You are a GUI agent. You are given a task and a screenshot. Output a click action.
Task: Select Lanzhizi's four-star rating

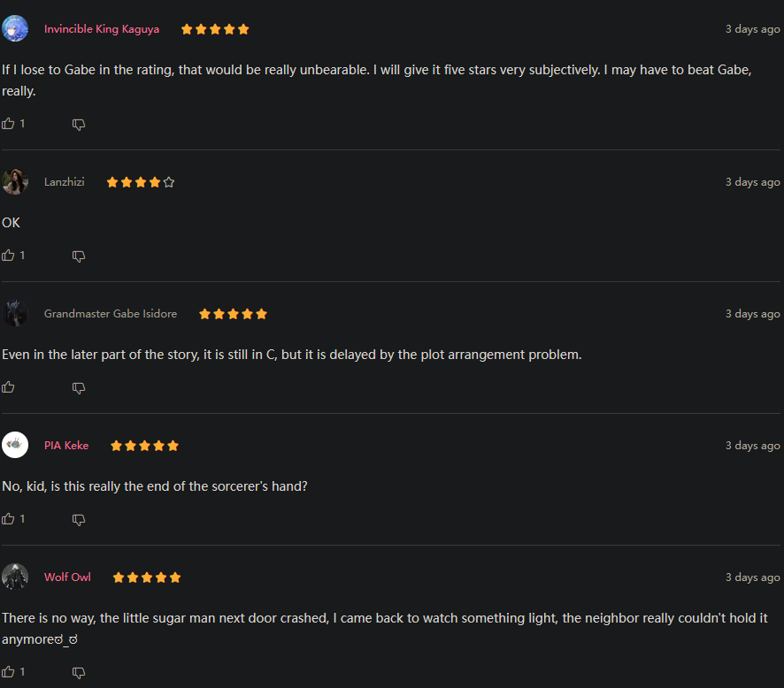(141, 182)
